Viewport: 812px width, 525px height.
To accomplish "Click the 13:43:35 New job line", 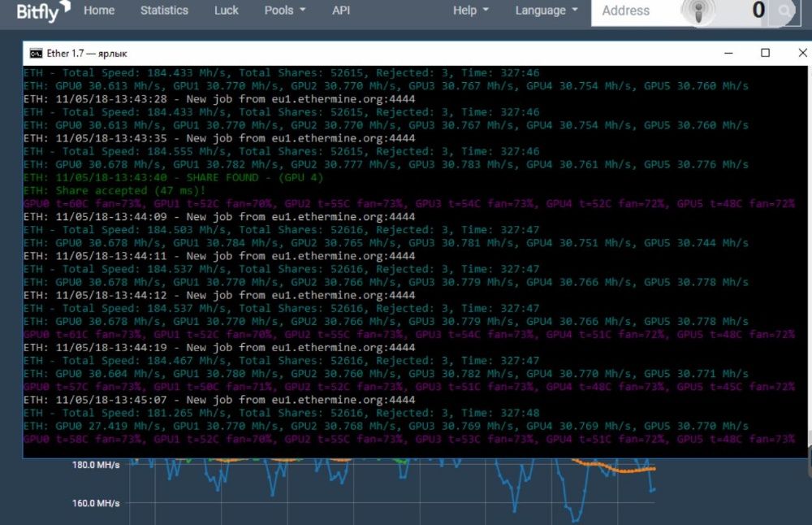I will point(219,138).
